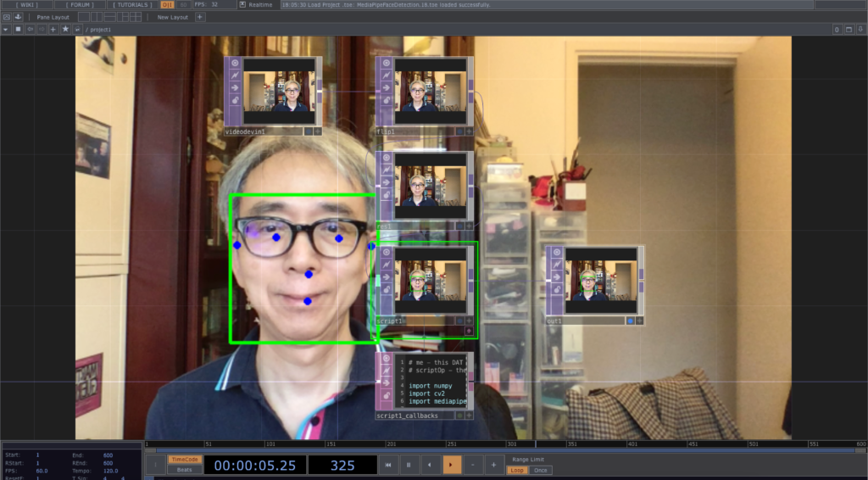Click the palette browser icon in toolbar
This screenshot has width=868, height=480.
click(7, 17)
